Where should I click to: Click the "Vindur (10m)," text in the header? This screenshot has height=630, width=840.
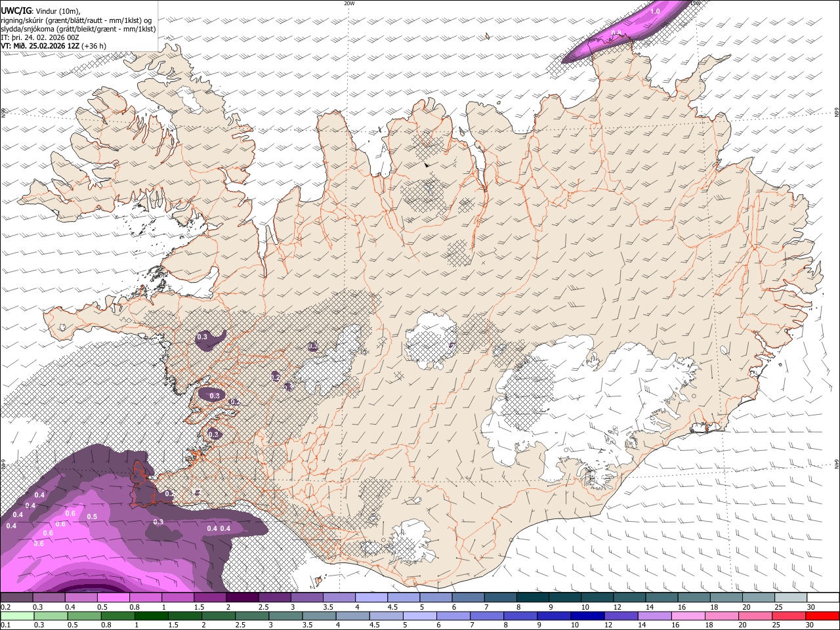coord(58,10)
